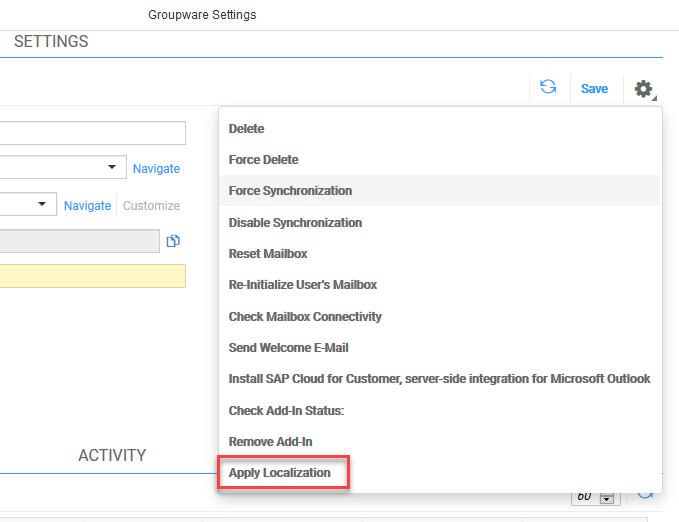Choose Re-Initialize User's Mailbox
Image resolution: width=679 pixels, height=522 pixels.
tap(303, 285)
